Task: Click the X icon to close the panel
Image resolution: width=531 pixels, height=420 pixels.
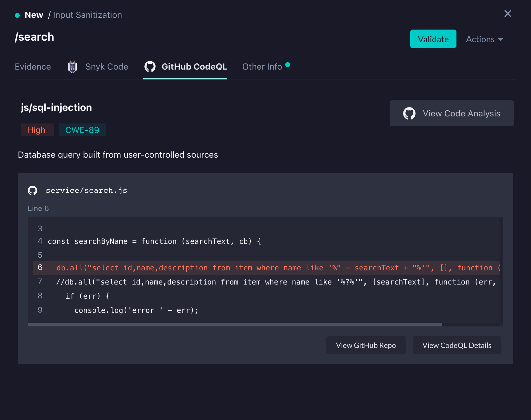Action: [508, 14]
